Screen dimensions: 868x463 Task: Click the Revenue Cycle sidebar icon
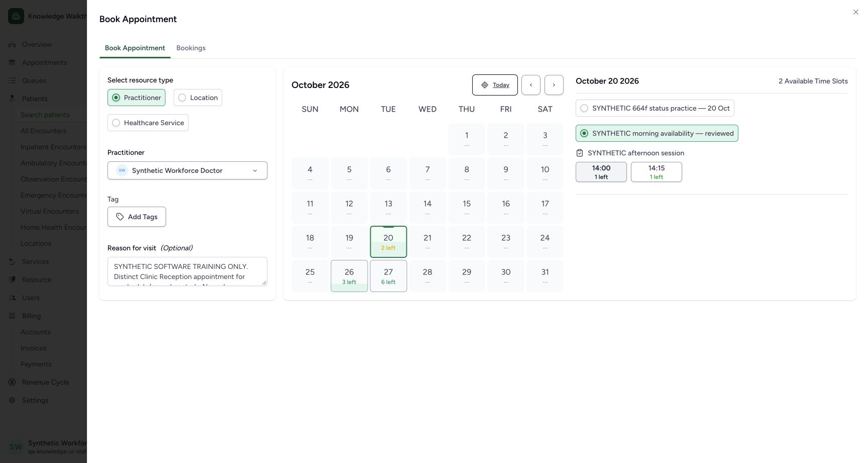click(12, 382)
